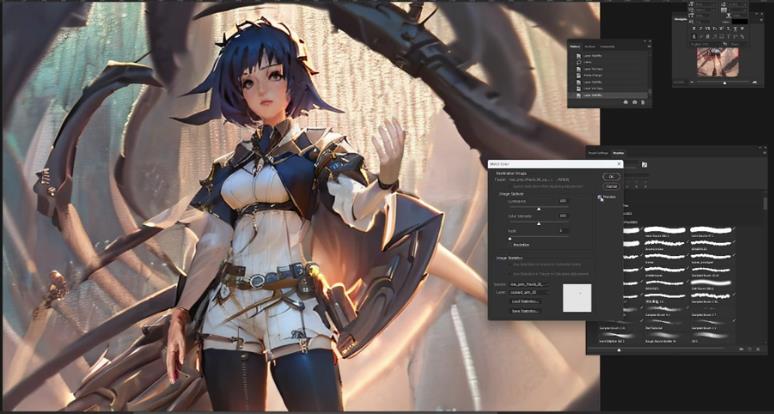Click the Load Statistics button
This screenshot has width=774, height=414.
526,301
